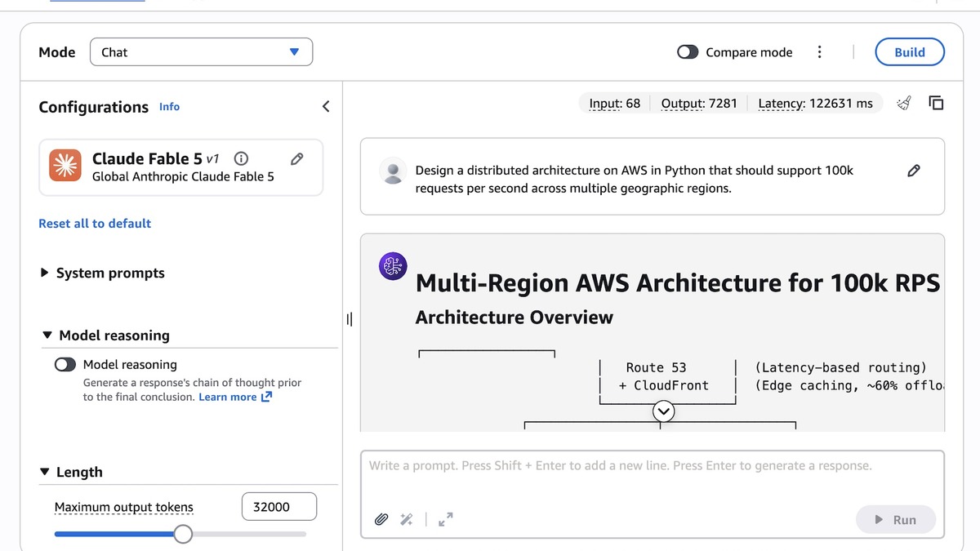This screenshot has height=551, width=980.
Task: Click the Maximum output tokens field
Action: (279, 507)
